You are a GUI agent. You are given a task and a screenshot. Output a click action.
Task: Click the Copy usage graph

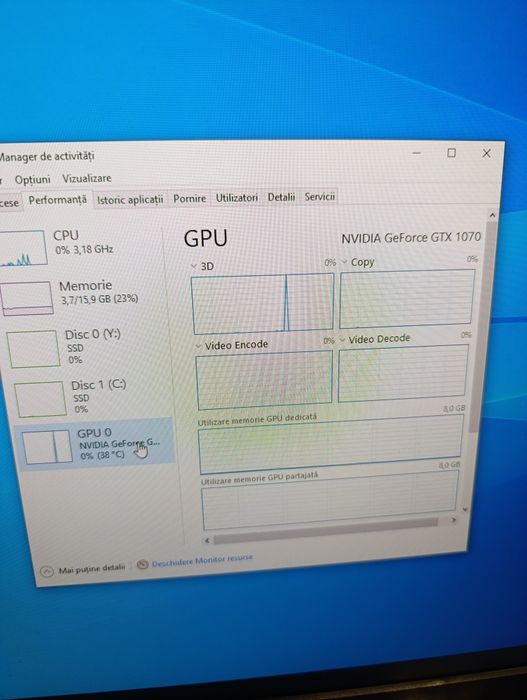click(406, 298)
